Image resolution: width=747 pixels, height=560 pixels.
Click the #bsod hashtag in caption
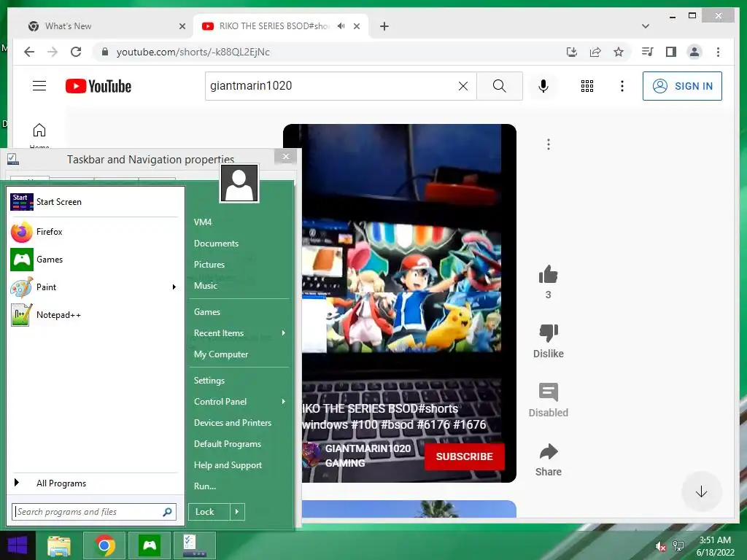(x=397, y=425)
